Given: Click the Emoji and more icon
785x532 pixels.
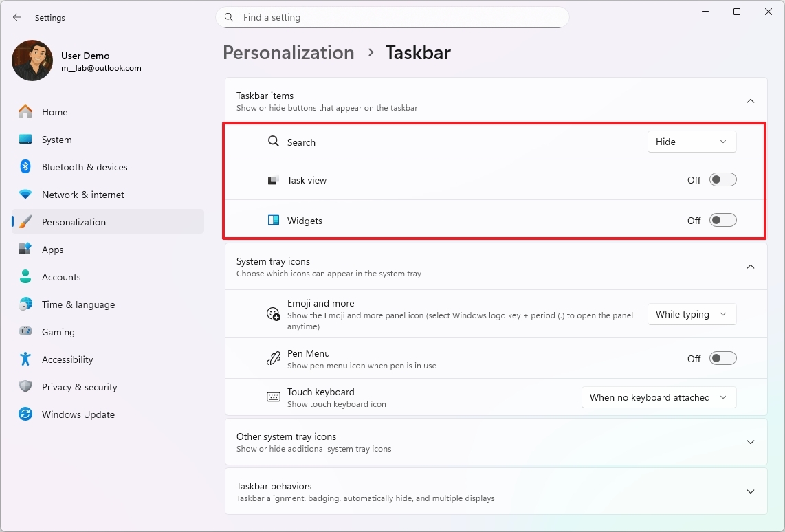Looking at the screenshot, I should 273,314.
